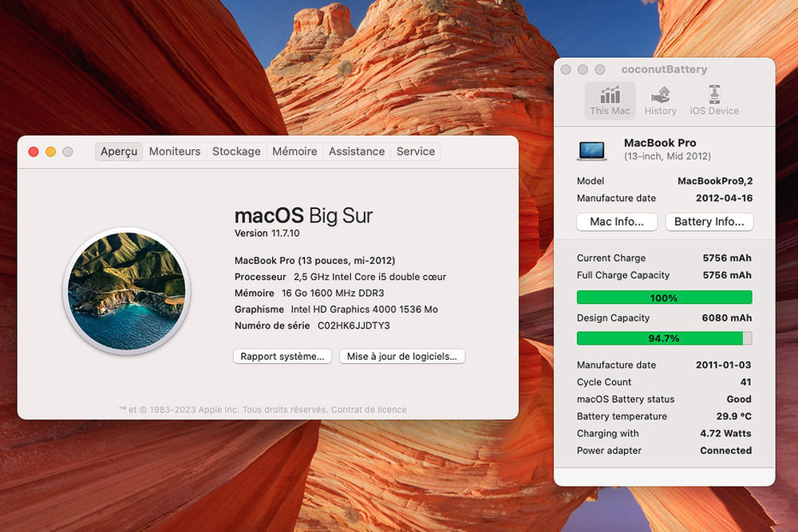
Task: Click the macOS Battery status value Good
Action: [739, 400]
